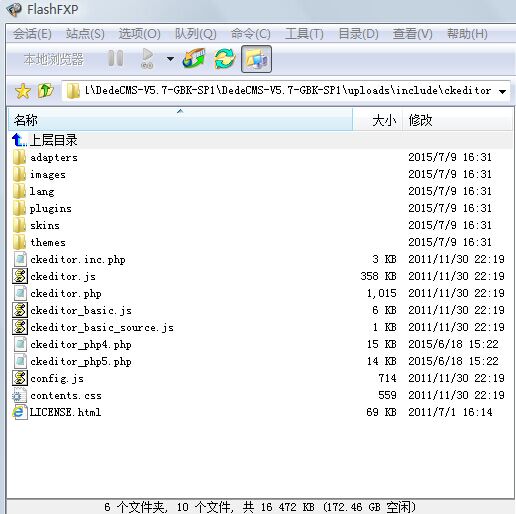The height and width of the screenshot is (514, 516).
Task: Select the file name ckeditor_php5.php
Action: (x=81, y=362)
